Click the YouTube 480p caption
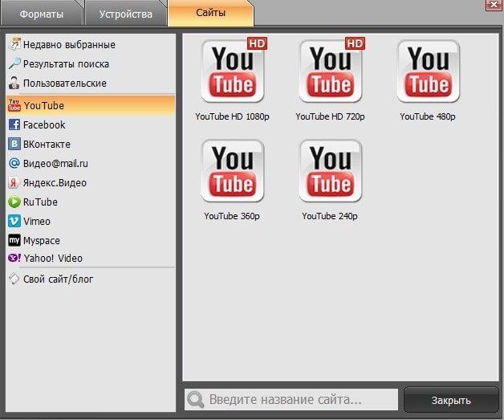 coord(428,116)
